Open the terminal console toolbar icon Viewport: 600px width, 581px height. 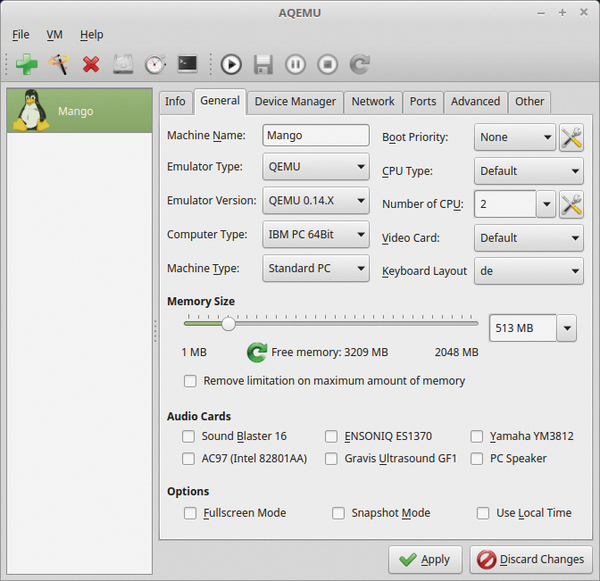pos(188,64)
